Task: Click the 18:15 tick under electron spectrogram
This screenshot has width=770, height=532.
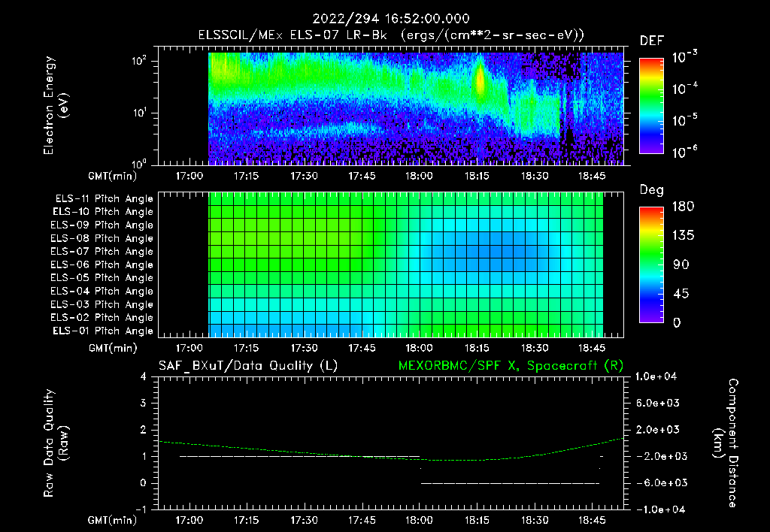Action: pos(477,176)
